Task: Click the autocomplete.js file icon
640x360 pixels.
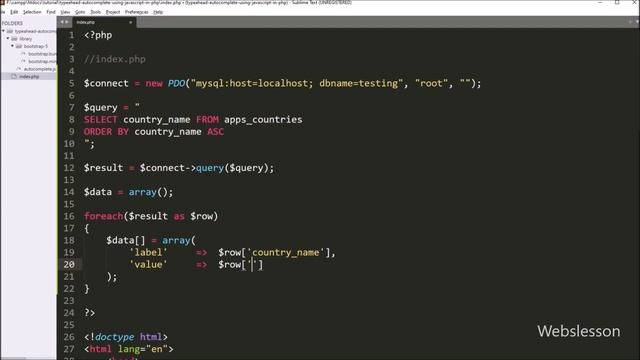Action: point(19,69)
